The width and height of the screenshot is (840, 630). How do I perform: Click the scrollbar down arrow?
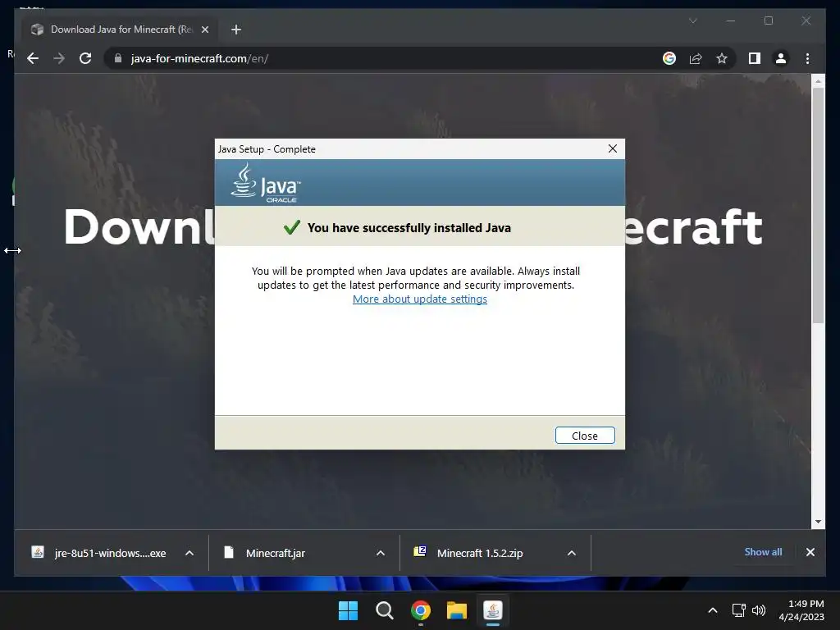[818, 521]
